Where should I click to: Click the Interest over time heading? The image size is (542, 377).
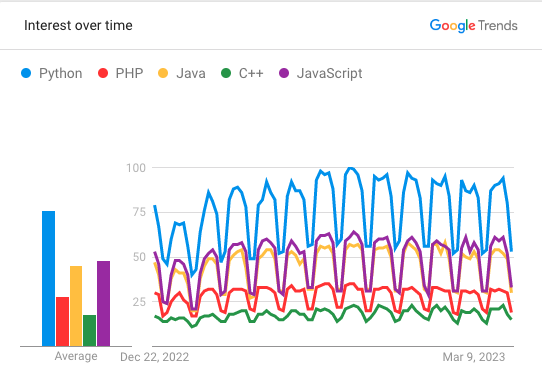coord(78,26)
